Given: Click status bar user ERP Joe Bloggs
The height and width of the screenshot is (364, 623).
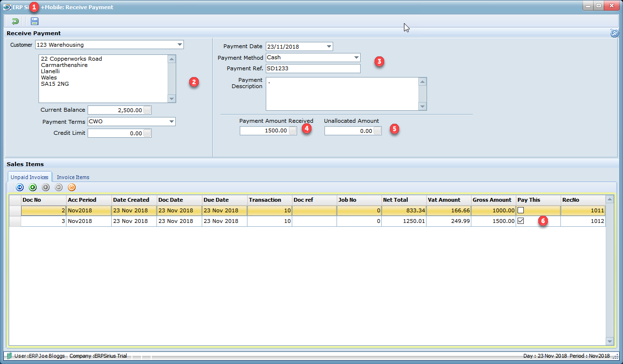Looking at the screenshot, I should (40, 356).
